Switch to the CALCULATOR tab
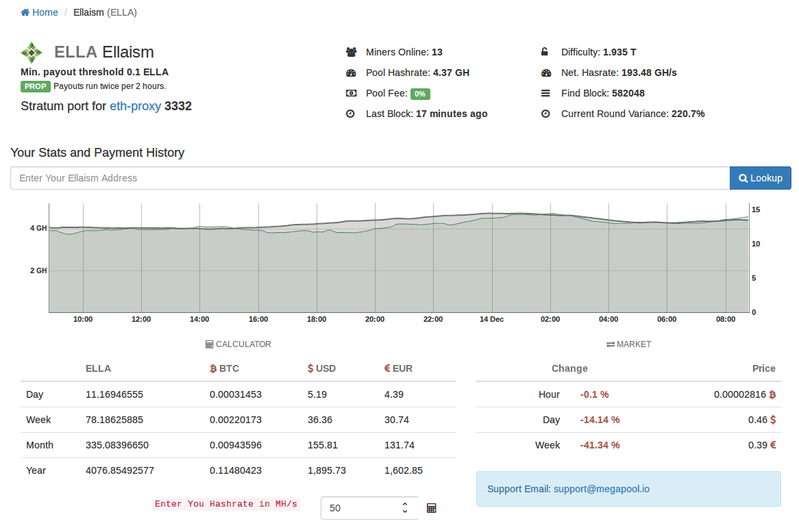799x532 pixels. [x=238, y=344]
